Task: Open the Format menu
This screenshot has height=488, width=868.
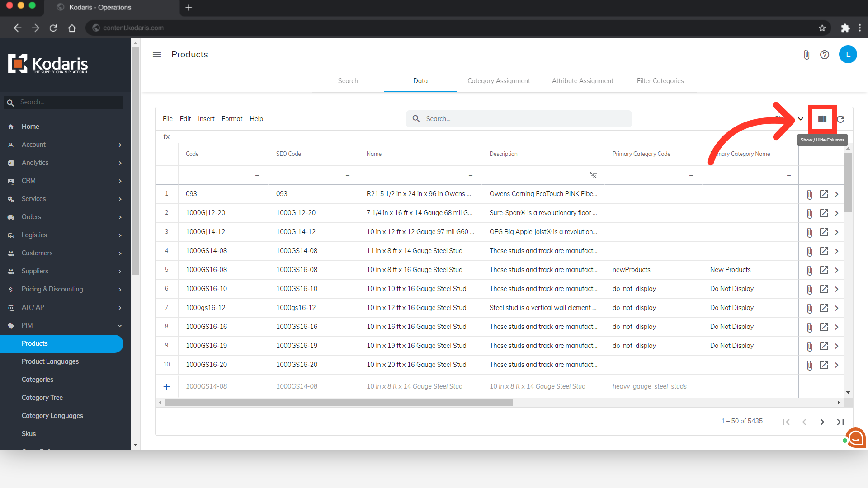Action: [231, 119]
